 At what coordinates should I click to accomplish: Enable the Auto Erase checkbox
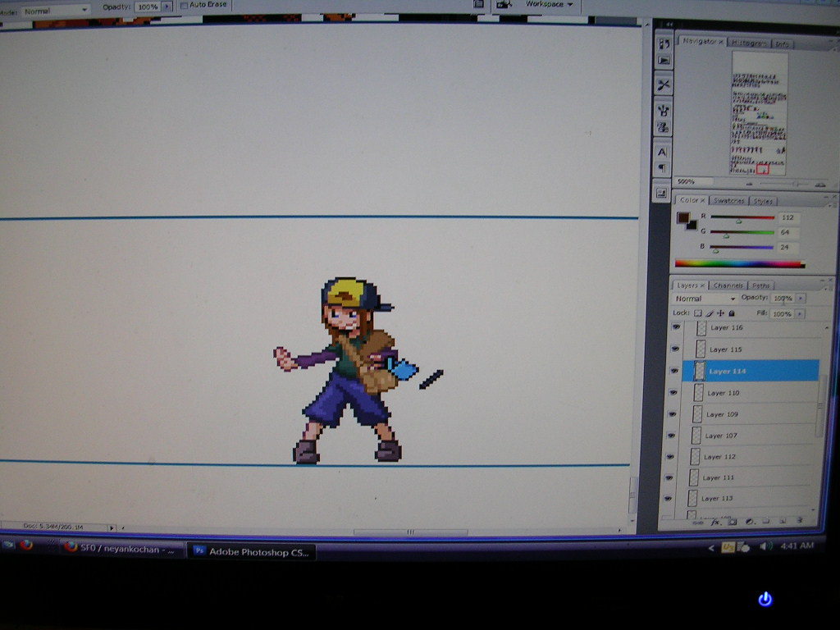click(x=185, y=6)
